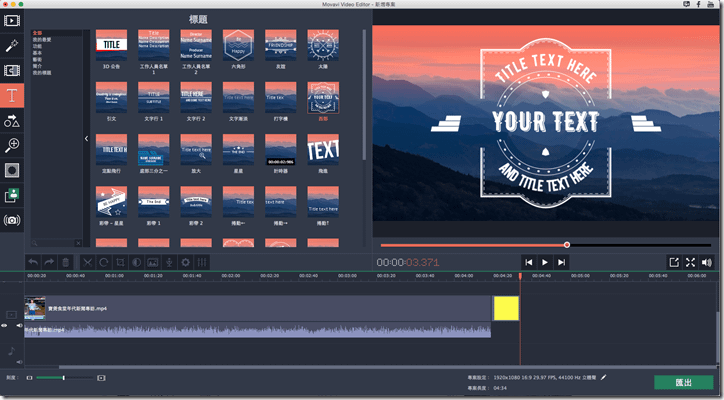Select the magic wand filters icon
724x400 pixels.
(12, 45)
